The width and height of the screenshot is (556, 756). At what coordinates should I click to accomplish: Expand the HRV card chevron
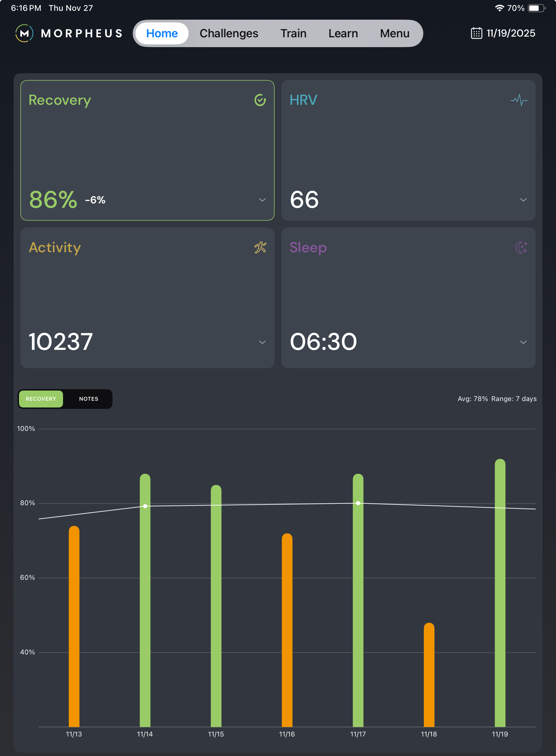click(523, 200)
